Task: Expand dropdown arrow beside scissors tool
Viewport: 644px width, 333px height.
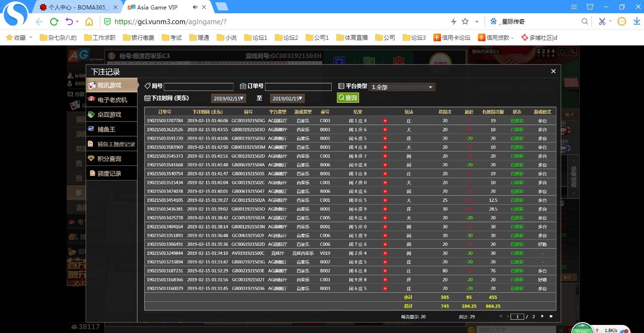Action: click(x=610, y=22)
